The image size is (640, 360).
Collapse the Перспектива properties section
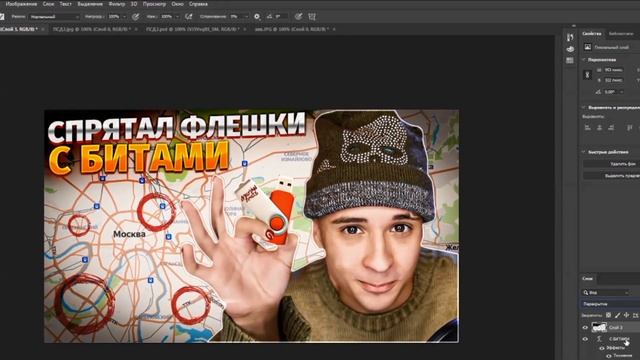coord(584,60)
